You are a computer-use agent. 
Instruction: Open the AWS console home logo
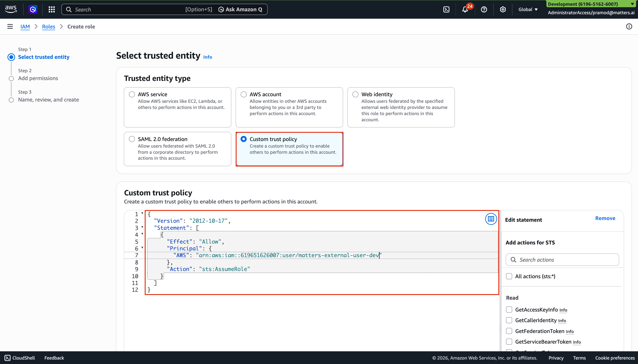tap(11, 9)
